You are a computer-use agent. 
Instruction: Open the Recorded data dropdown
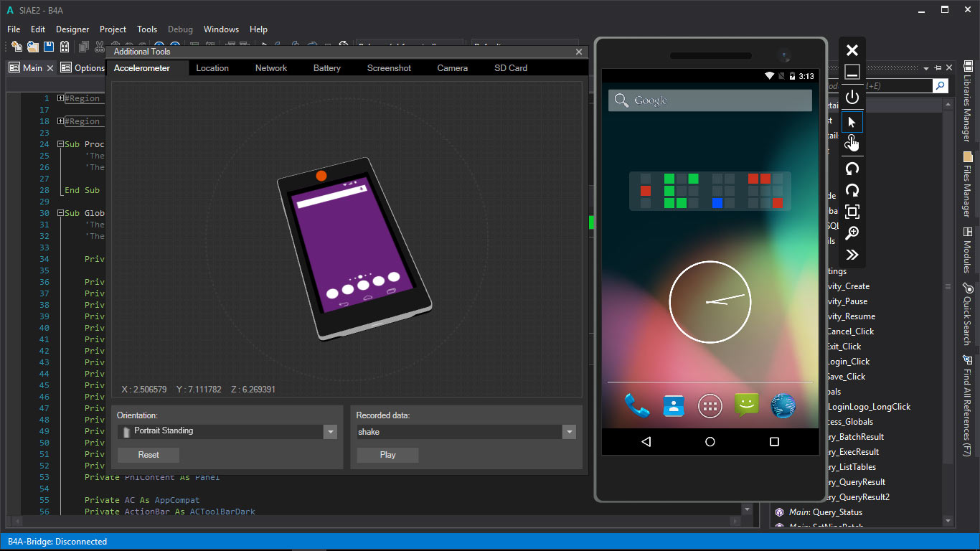point(569,432)
